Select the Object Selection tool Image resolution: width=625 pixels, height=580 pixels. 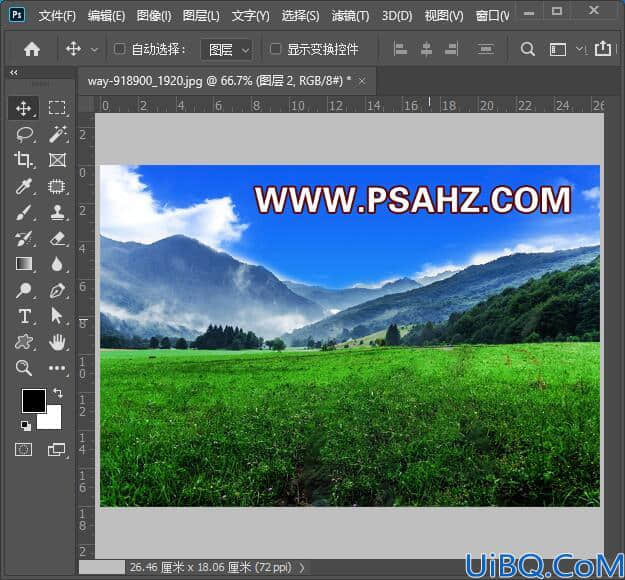point(57,186)
